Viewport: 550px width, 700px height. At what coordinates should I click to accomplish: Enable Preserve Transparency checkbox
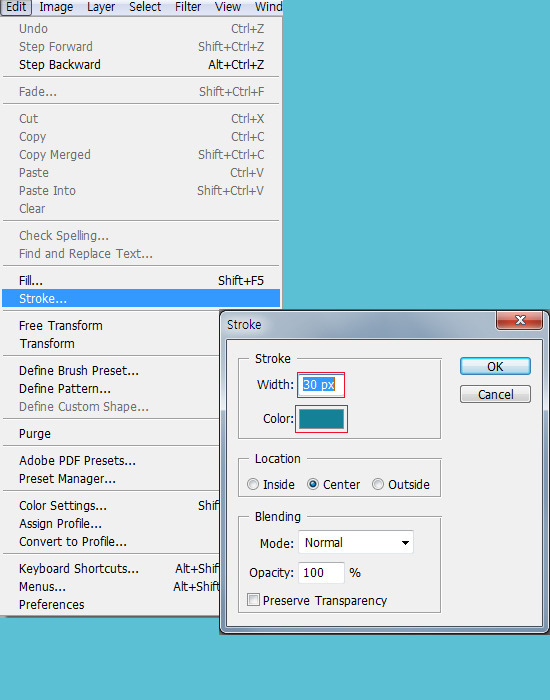coord(253,600)
